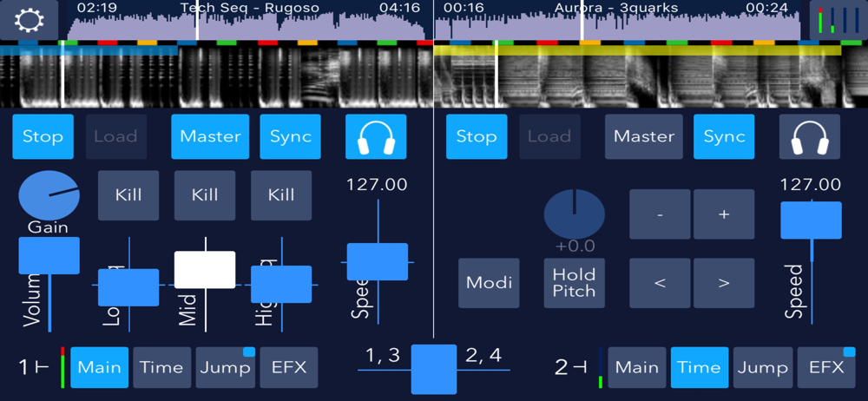Nudge deck 2 backward with < button

coord(660,283)
